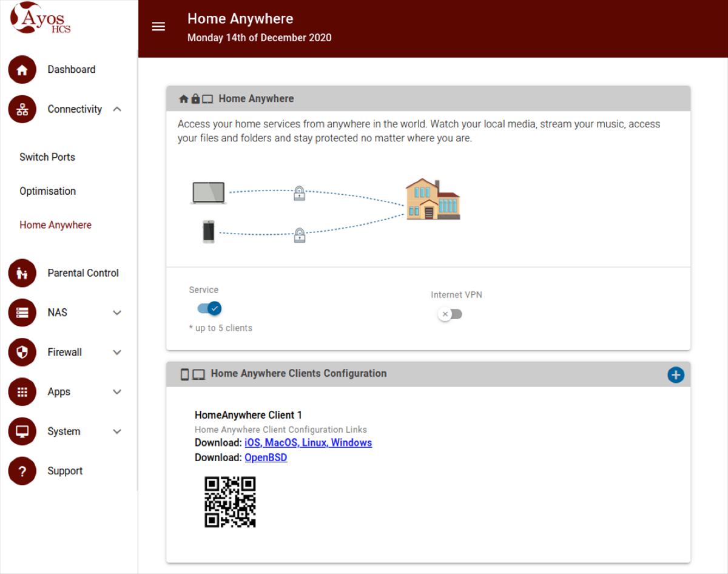Screen dimensions: 728x574
Task: Click the Apps grid icon
Action: 22,392
